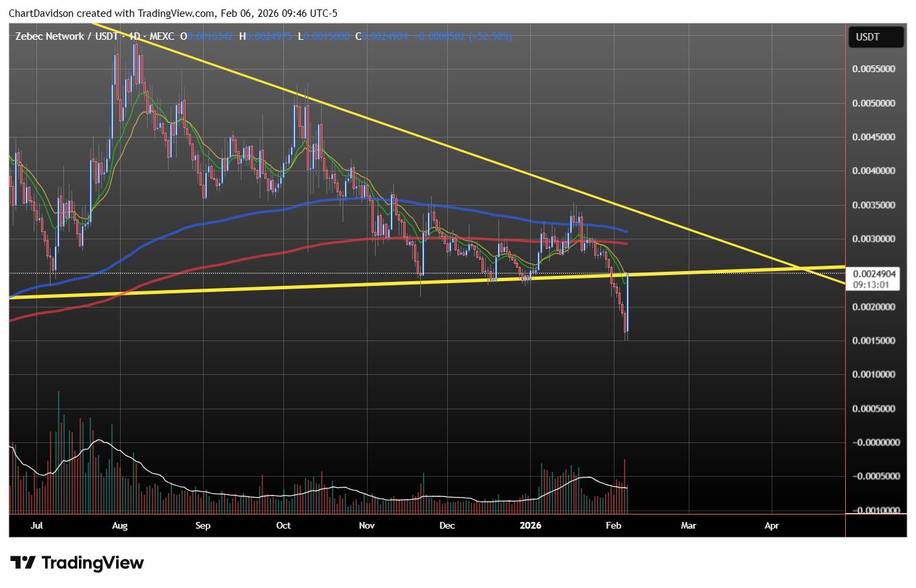Select the current price label 0.0024904

pyautogui.click(x=874, y=274)
